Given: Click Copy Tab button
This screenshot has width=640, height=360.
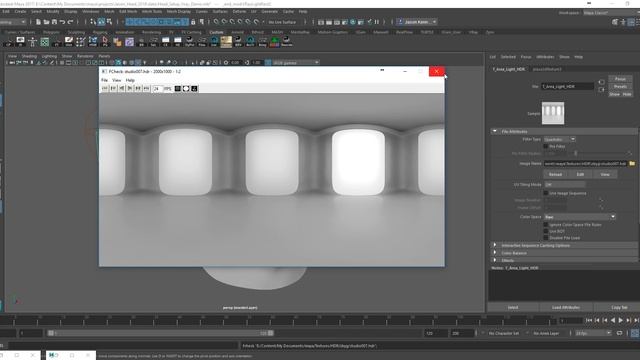Looking at the screenshot, I should tap(619, 307).
